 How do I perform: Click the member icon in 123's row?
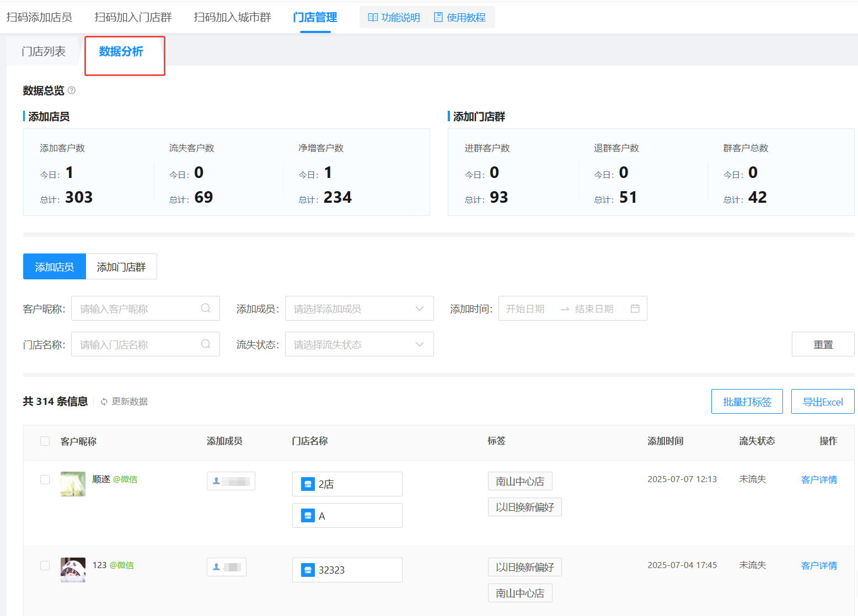pyautogui.click(x=217, y=567)
